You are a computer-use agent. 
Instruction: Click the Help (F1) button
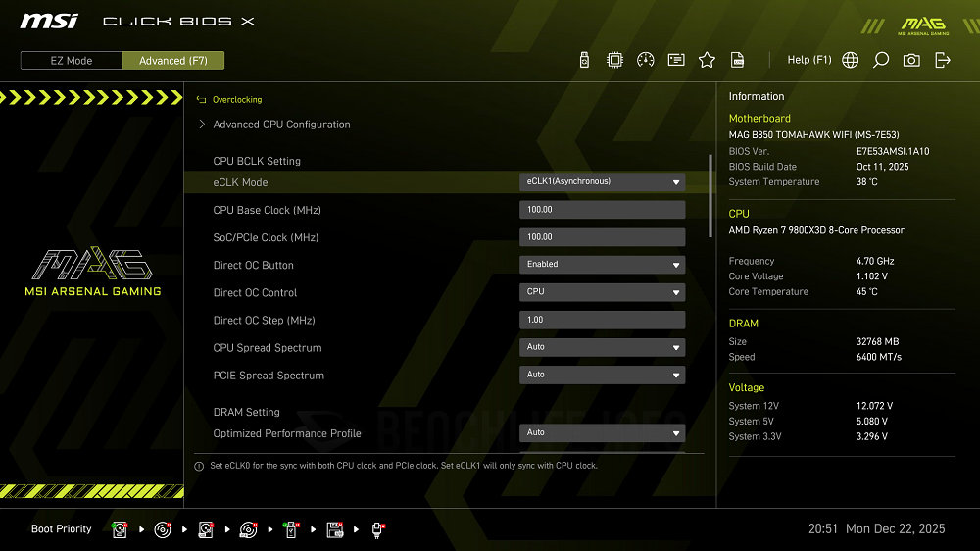pyautogui.click(x=808, y=60)
